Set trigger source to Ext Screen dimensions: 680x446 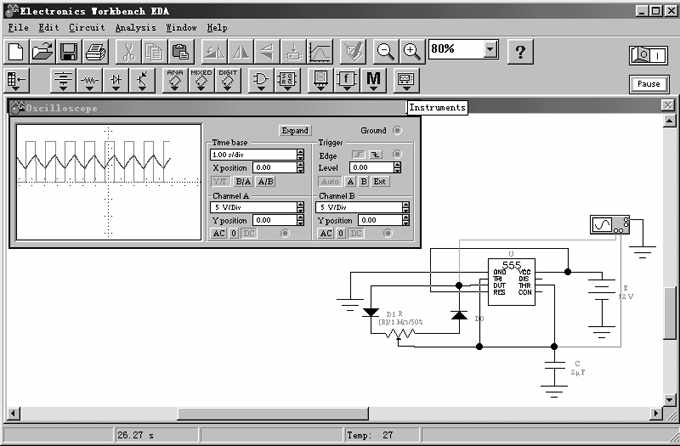(380, 182)
